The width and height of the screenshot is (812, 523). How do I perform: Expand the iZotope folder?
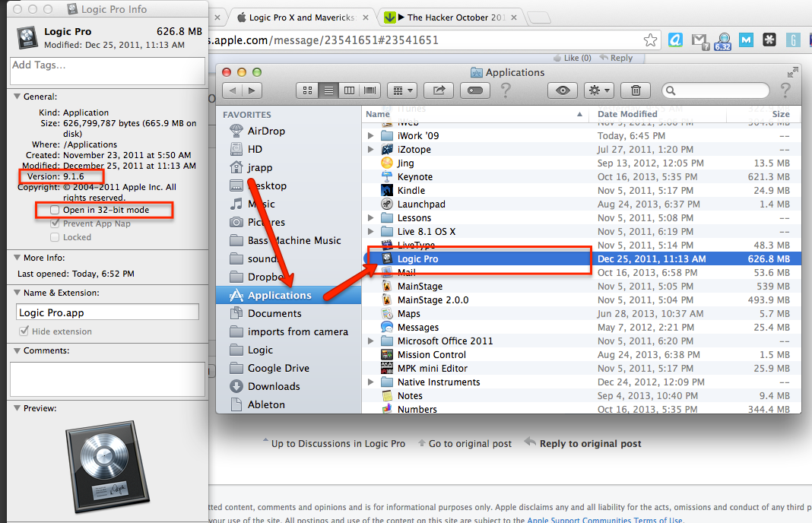(371, 149)
